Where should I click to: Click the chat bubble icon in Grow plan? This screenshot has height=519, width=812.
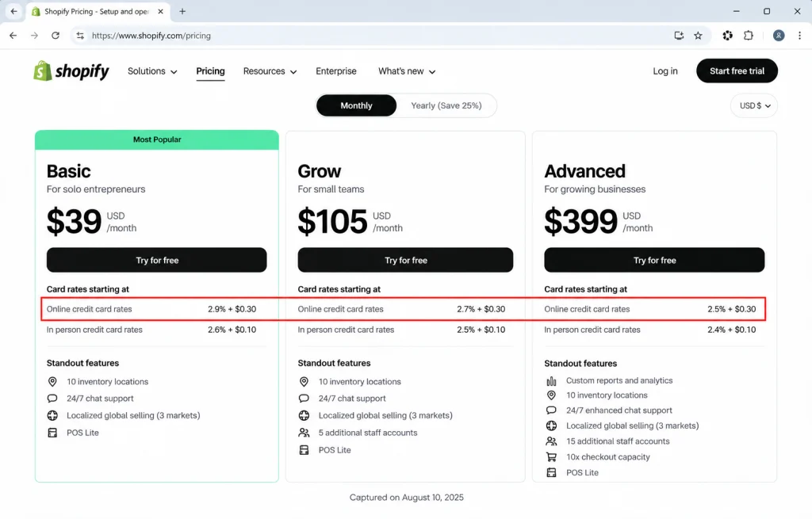[304, 399]
